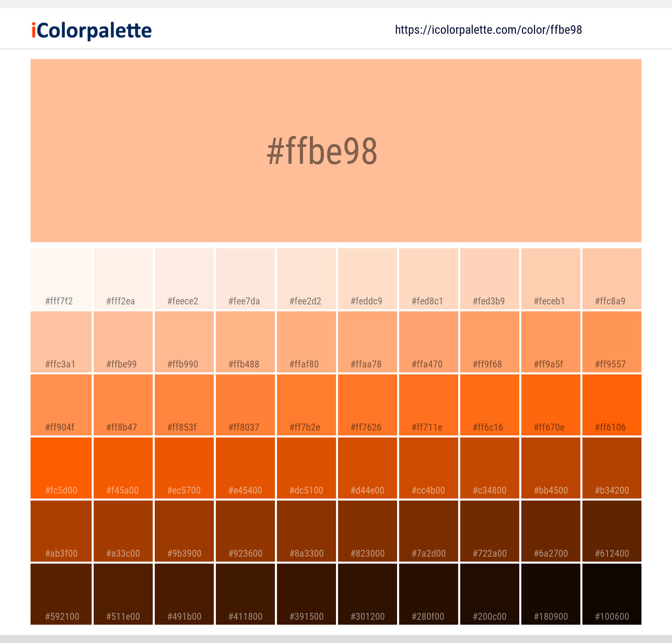This screenshot has width=672, height=643.
Task: Click the #ffaf80 color tile
Action: 306,342
